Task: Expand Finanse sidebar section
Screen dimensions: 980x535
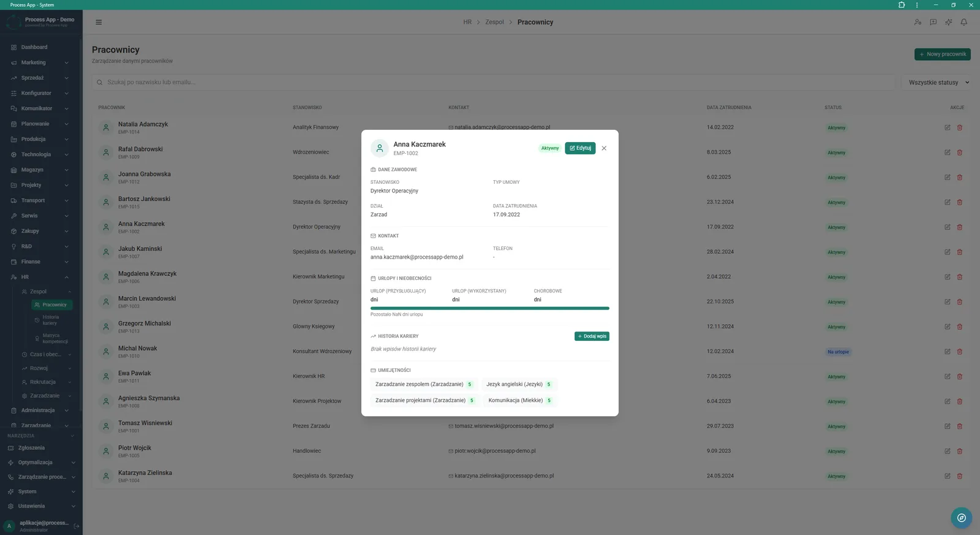Action: pos(40,262)
